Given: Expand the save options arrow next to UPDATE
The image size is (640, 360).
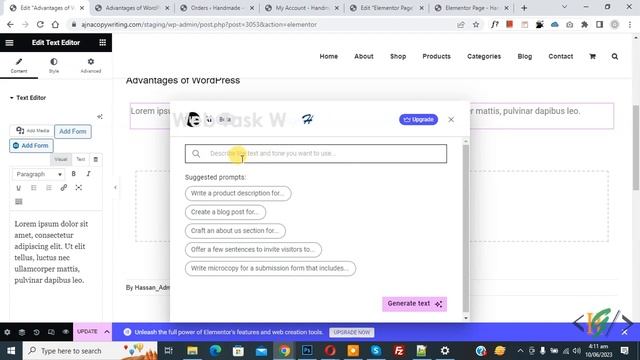Looking at the screenshot, I should coord(107,332).
